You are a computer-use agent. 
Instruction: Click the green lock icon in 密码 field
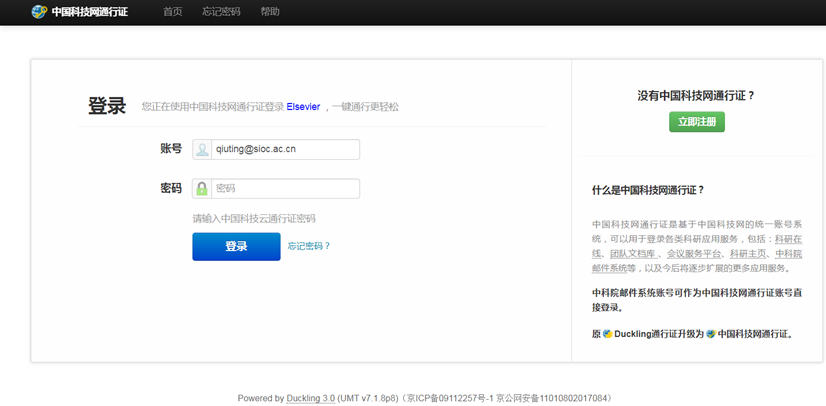[x=202, y=188]
